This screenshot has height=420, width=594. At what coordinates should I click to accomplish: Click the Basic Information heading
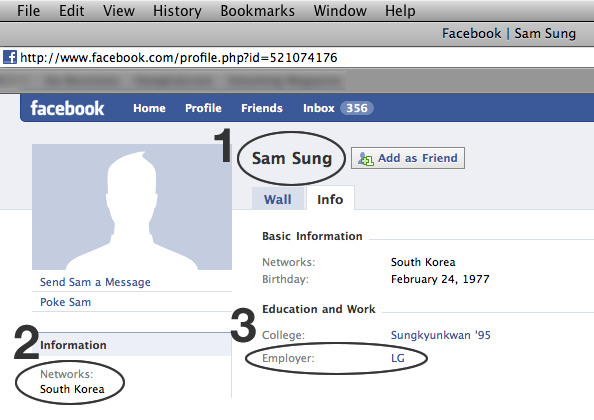312,236
